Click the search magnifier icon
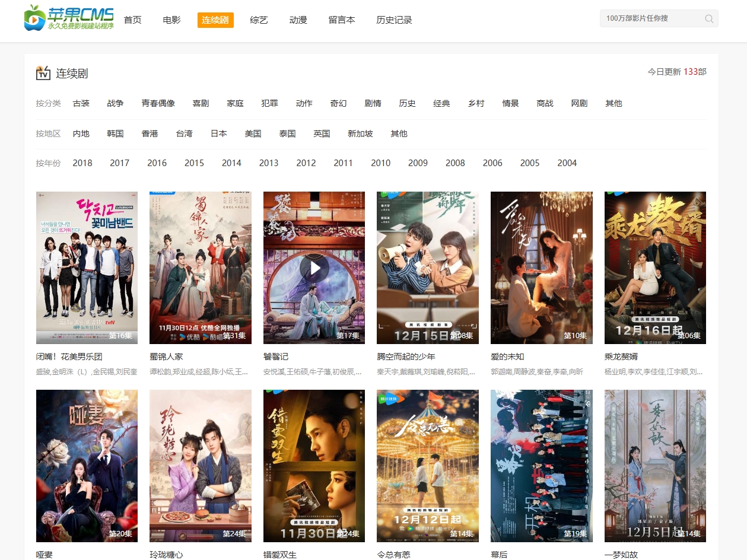The height and width of the screenshot is (560, 747). pyautogui.click(x=709, y=18)
